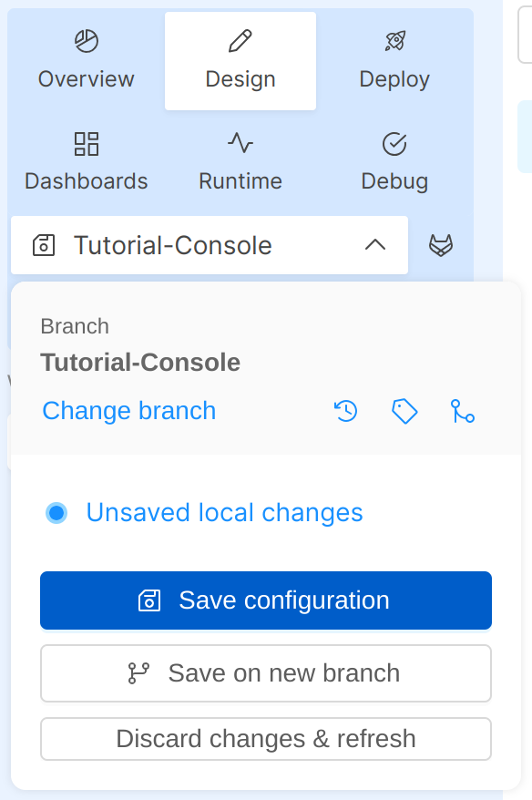This screenshot has height=800, width=532.
Task: Click the version history icon
Action: click(344, 411)
